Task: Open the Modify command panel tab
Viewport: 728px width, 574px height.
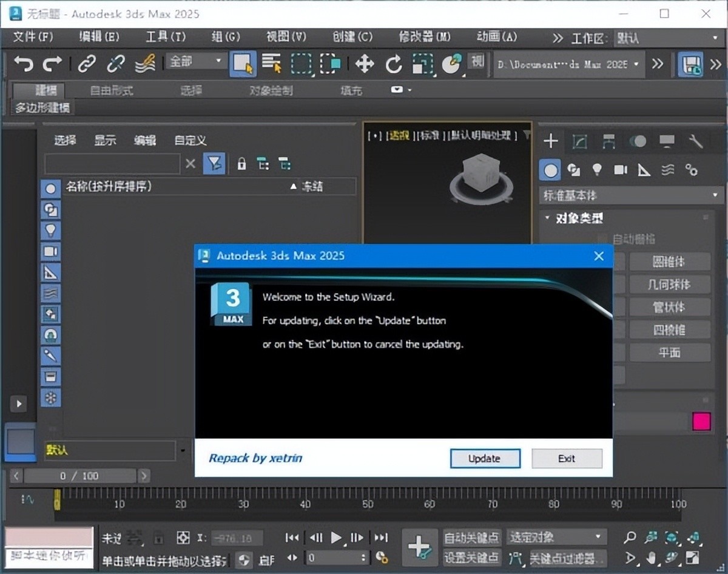Action: 579,141
